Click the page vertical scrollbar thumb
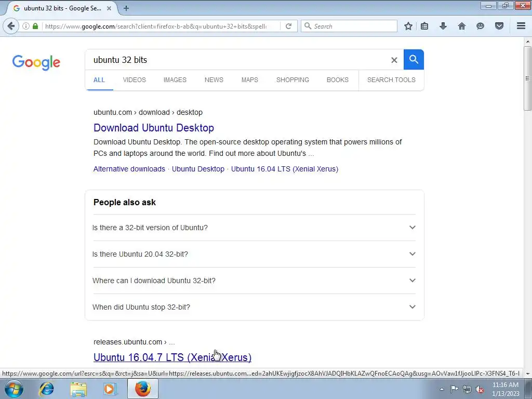The image size is (532, 399). pos(527,78)
